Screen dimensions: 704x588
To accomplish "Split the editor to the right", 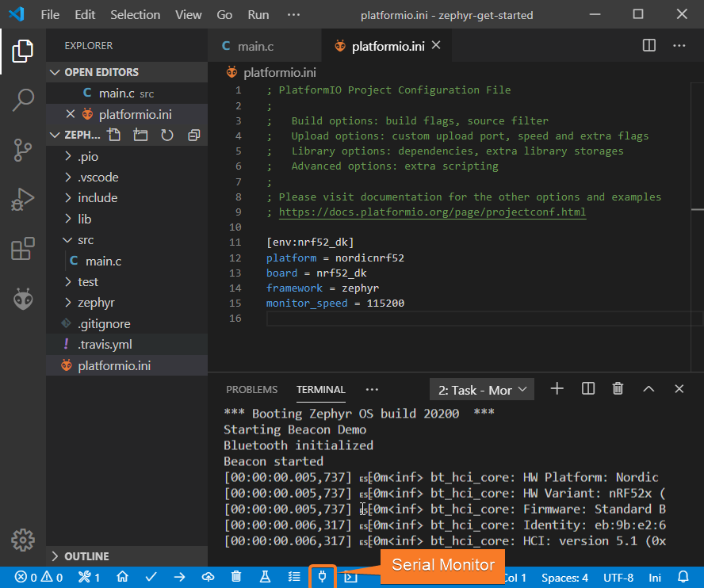I will tap(649, 45).
